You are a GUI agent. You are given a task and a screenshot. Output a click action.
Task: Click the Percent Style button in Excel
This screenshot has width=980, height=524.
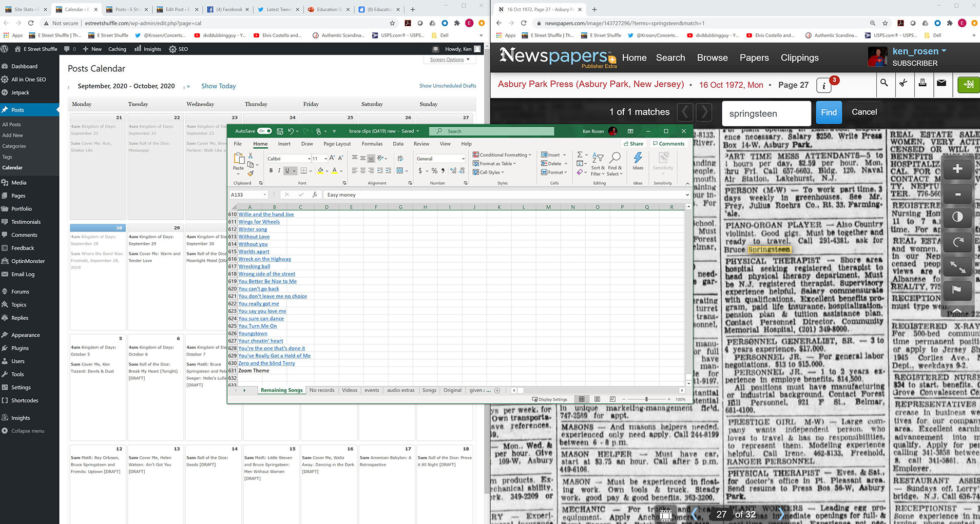pyautogui.click(x=434, y=170)
